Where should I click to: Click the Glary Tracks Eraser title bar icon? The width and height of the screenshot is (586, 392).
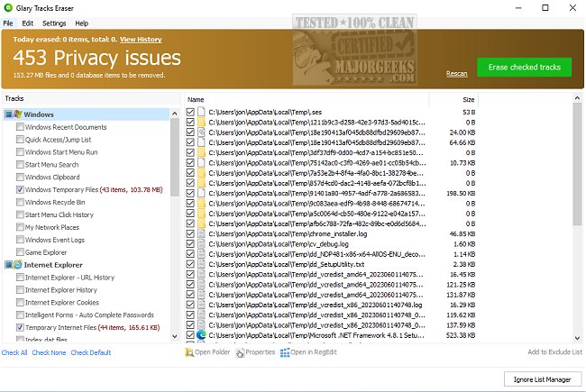pyautogui.click(x=8, y=7)
